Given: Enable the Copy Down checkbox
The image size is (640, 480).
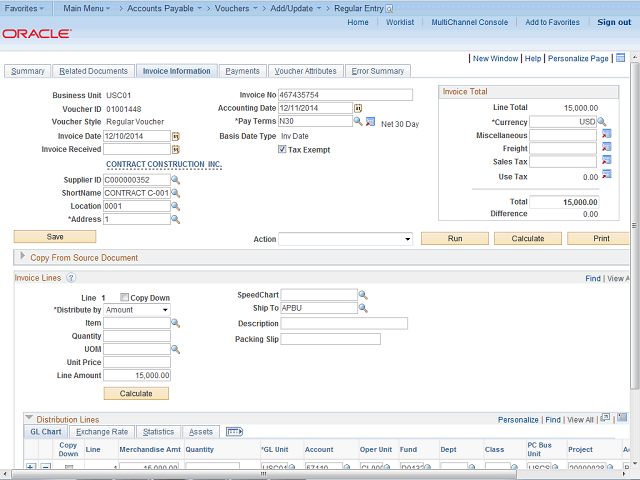Looking at the screenshot, I should pos(124,298).
